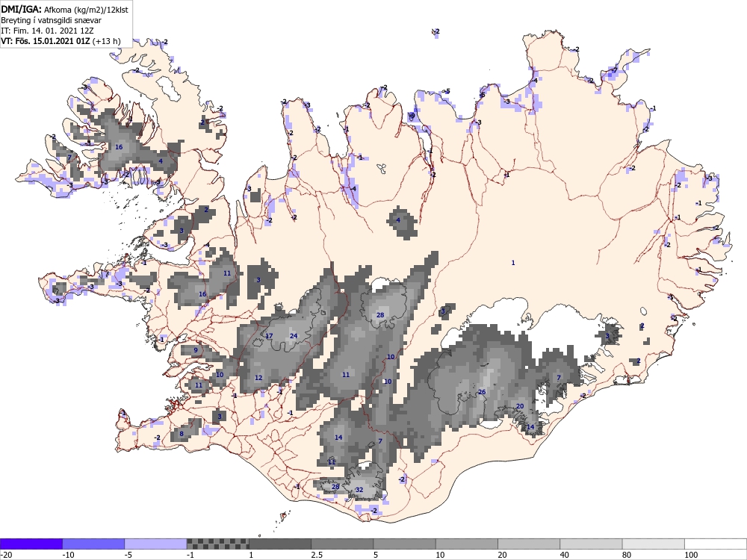Select the map value '9' in the west
Screen dimensions: 747x560
click(195, 350)
